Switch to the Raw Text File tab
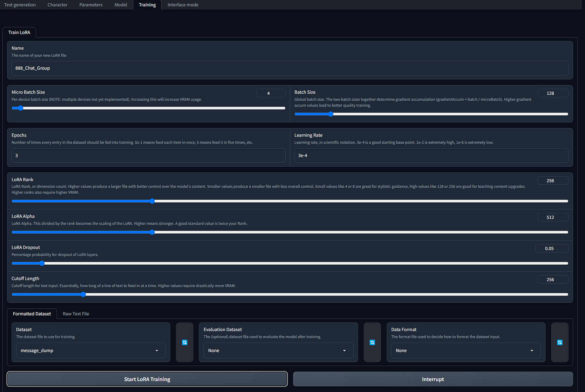This screenshot has width=585, height=392. 76,314
